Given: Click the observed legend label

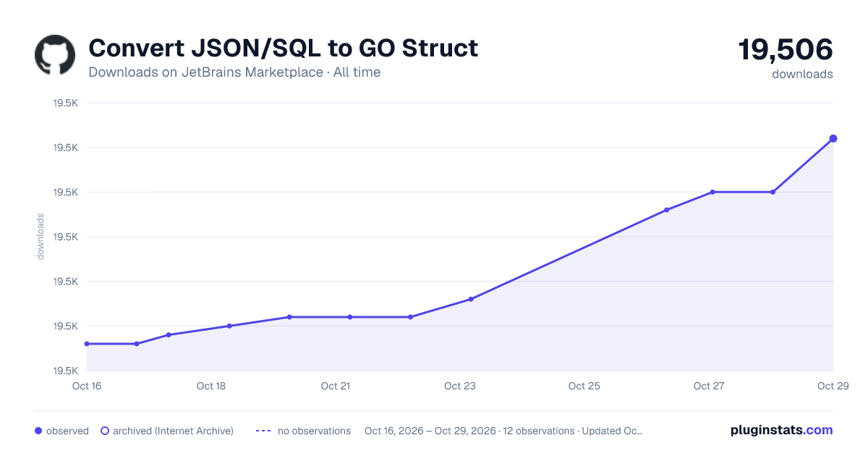Looking at the screenshot, I should pos(67,431).
